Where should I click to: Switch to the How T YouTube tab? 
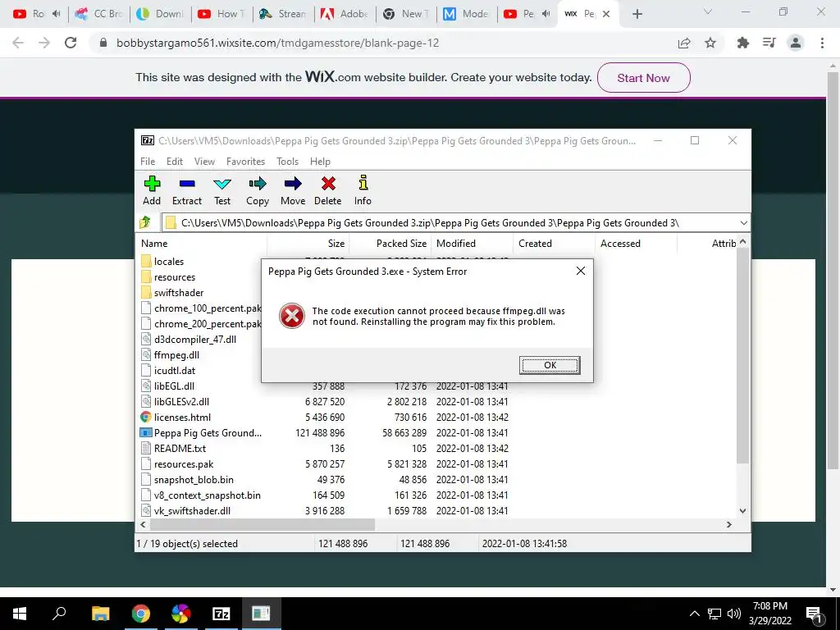221,14
